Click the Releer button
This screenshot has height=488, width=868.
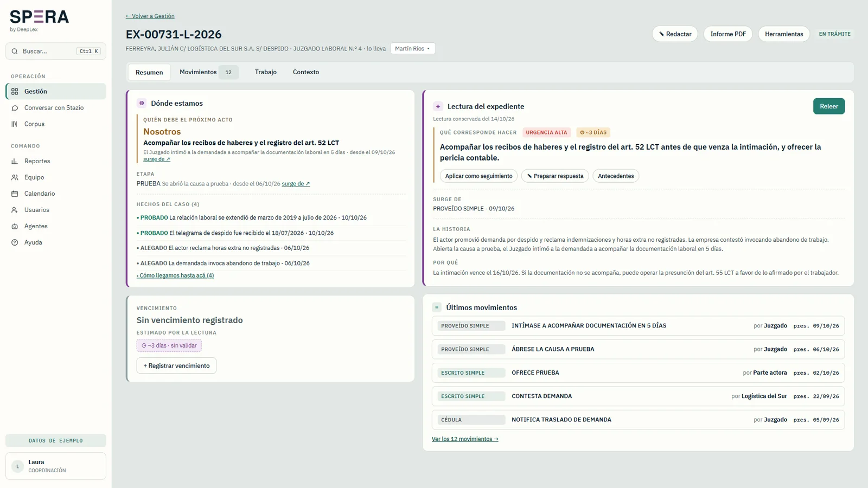click(x=828, y=106)
